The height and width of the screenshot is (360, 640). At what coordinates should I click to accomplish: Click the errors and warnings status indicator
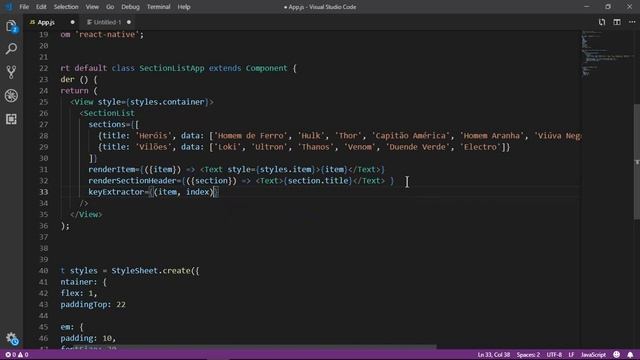(x=16, y=355)
